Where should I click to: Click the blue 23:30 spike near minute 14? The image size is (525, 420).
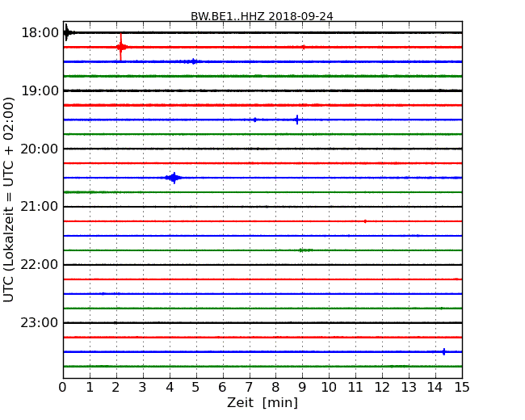click(444, 351)
